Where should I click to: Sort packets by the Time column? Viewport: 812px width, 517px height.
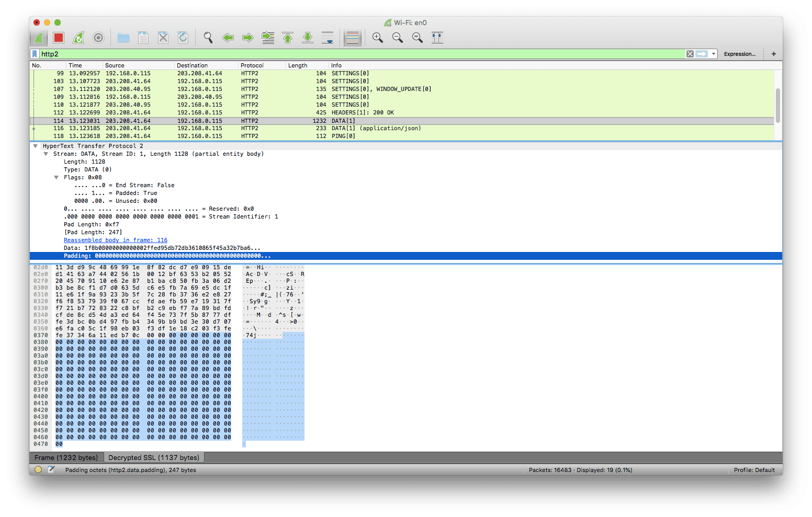point(85,65)
